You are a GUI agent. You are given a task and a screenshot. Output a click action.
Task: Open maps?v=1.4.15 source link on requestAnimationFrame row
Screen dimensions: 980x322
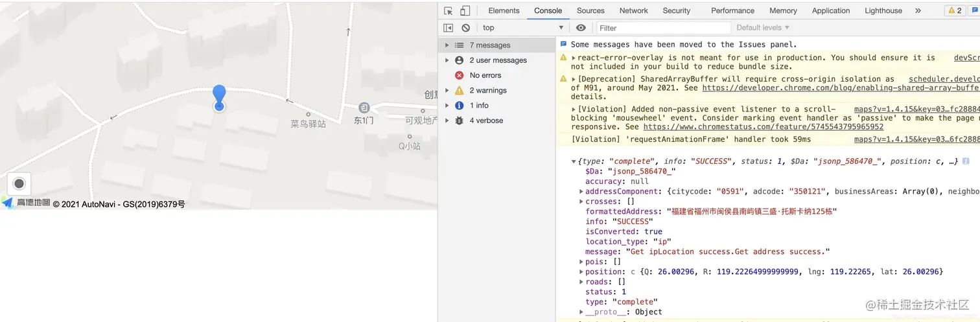[916, 139]
